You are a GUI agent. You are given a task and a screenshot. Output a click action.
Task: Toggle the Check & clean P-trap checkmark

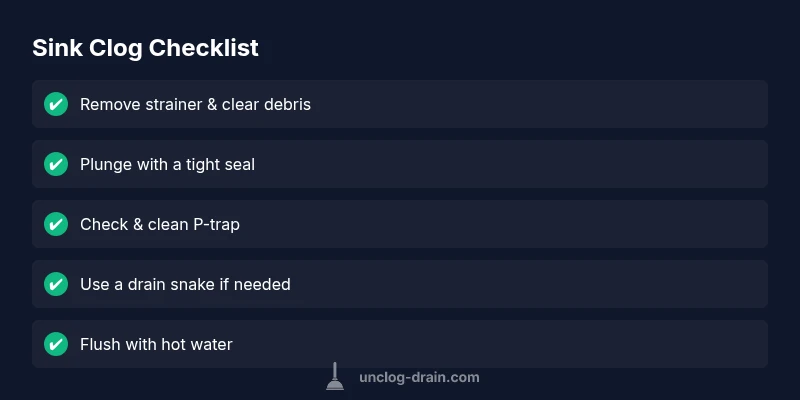(x=56, y=224)
